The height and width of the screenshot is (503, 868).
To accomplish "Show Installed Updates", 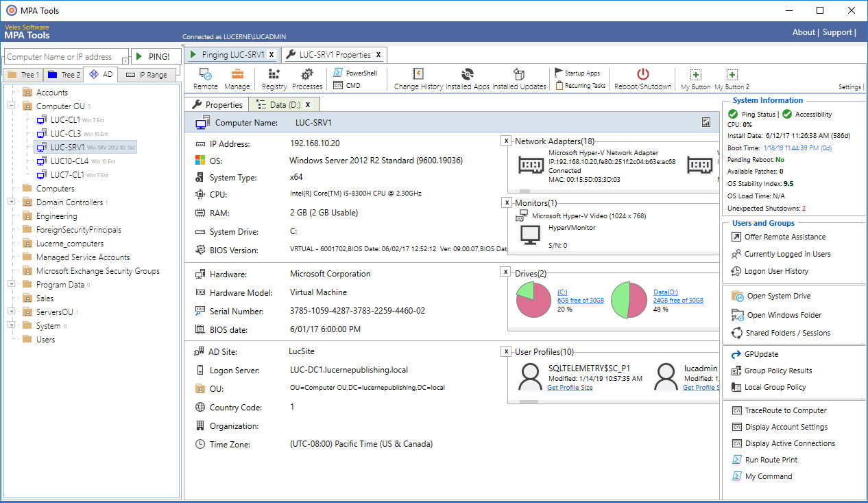I will coord(519,79).
